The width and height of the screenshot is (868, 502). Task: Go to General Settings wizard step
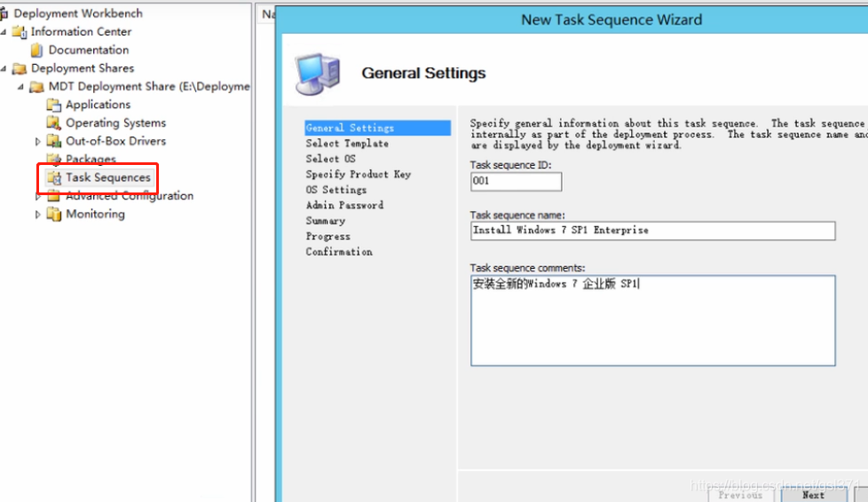377,128
